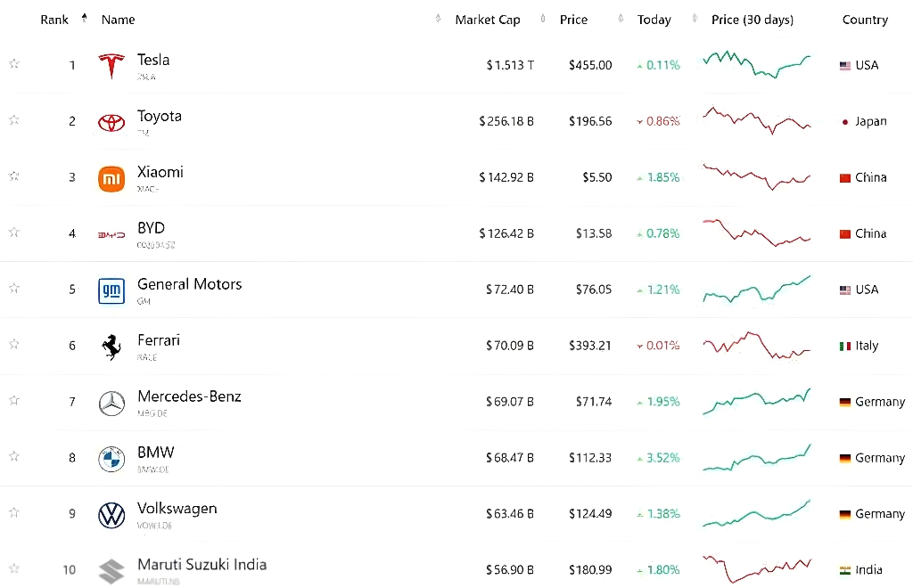Click the Toyota logo icon
913x588 pixels.
(111, 122)
